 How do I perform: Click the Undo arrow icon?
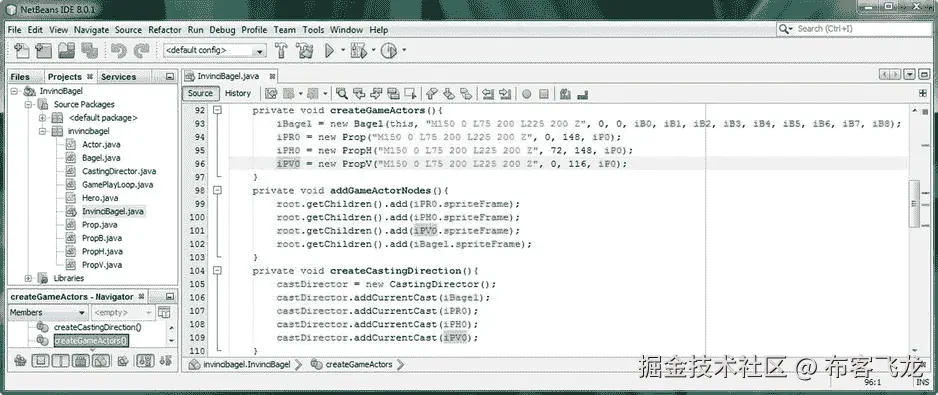(118, 51)
